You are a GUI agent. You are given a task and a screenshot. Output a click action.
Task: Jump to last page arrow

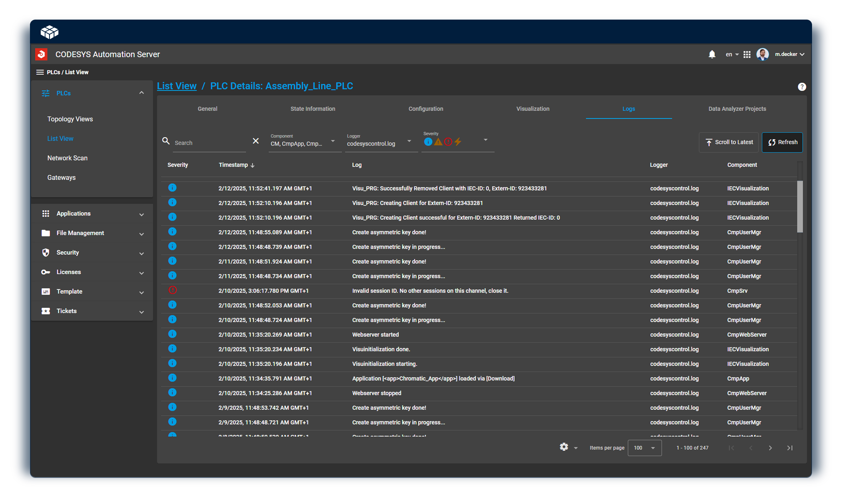[790, 448]
